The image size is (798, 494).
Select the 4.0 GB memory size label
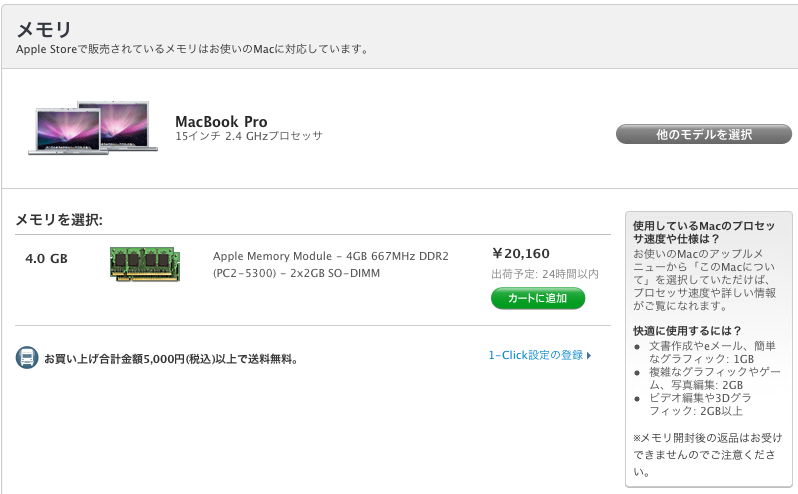point(46,258)
